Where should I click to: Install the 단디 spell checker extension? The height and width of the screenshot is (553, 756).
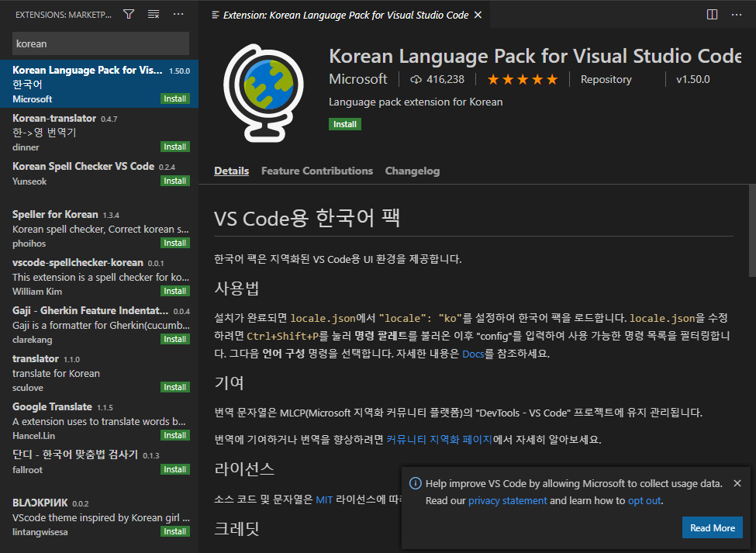(175, 469)
